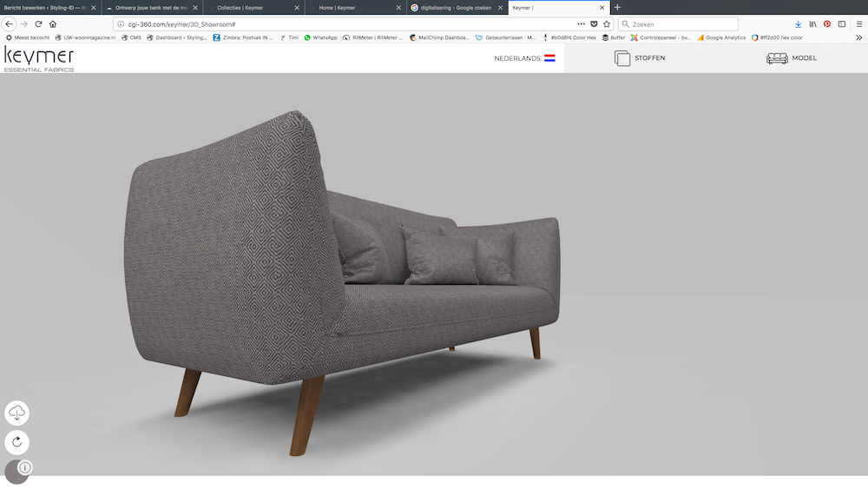Click the info icon button
Viewport: 868px width, 489px height.
(24, 467)
